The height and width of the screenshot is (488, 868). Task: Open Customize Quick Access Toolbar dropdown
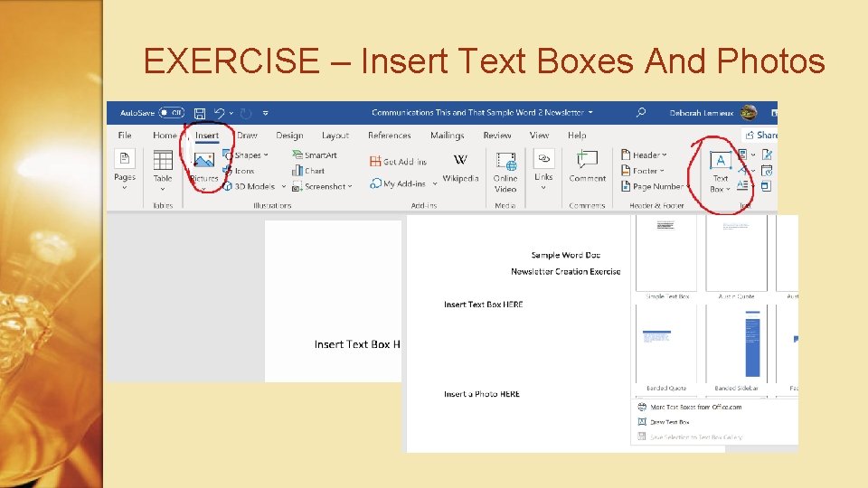[x=266, y=114]
